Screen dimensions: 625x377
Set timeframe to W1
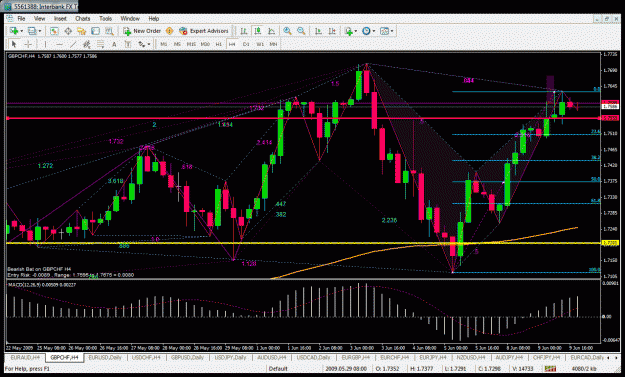[x=260, y=44]
